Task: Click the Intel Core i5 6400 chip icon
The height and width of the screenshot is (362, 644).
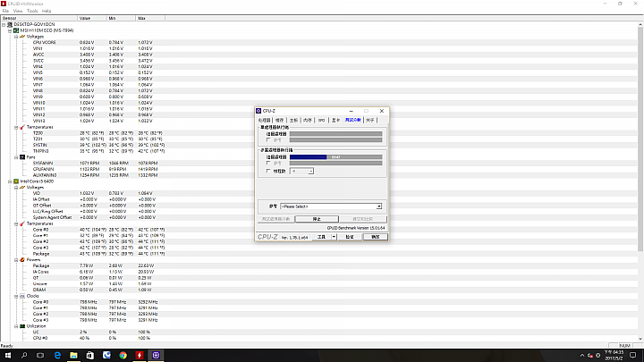Action: pos(16,181)
